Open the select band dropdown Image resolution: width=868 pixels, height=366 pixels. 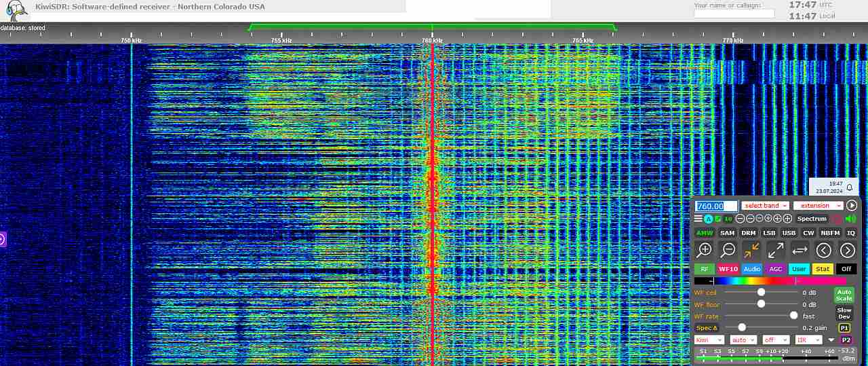click(x=765, y=206)
